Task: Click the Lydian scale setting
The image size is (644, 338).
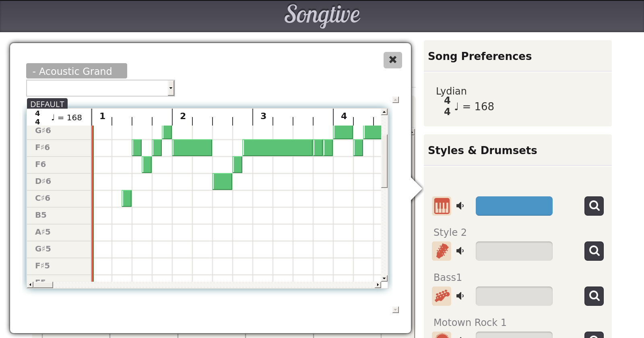Action: [x=451, y=91]
